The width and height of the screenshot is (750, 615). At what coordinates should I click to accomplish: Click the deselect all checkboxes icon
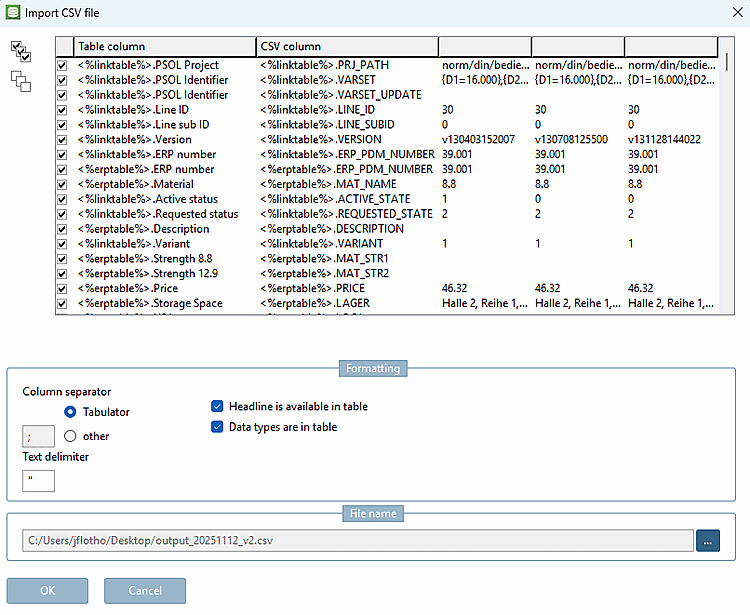[21, 81]
